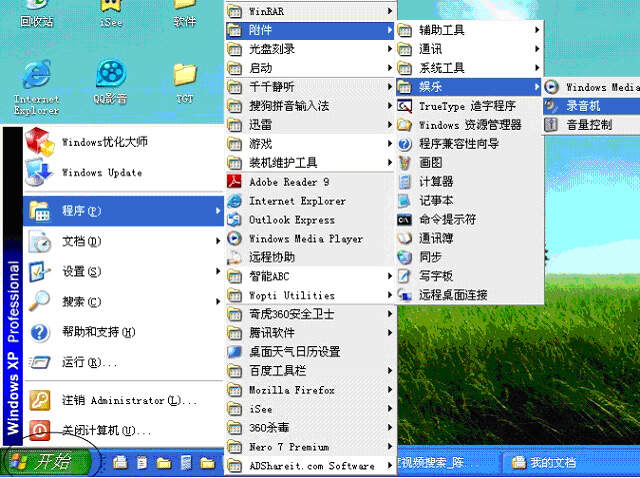This screenshot has width=640, height=478.
Task: Open the ADShareit.com Software folder
Action: coord(310,465)
